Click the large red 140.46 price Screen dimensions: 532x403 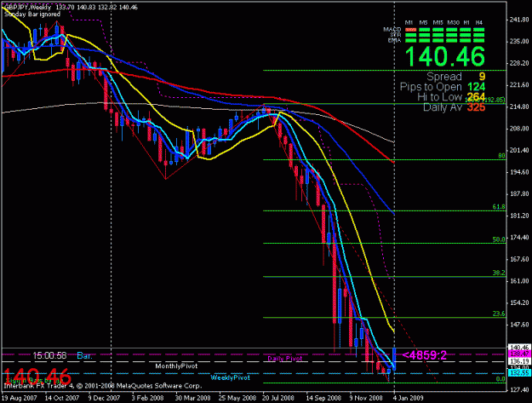tap(37, 377)
